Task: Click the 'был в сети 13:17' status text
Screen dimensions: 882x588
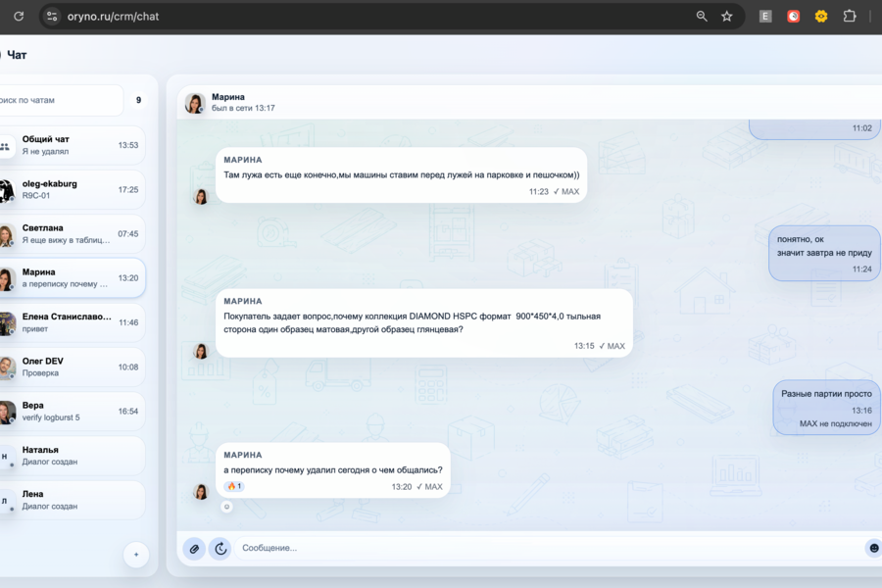Action: (x=243, y=108)
